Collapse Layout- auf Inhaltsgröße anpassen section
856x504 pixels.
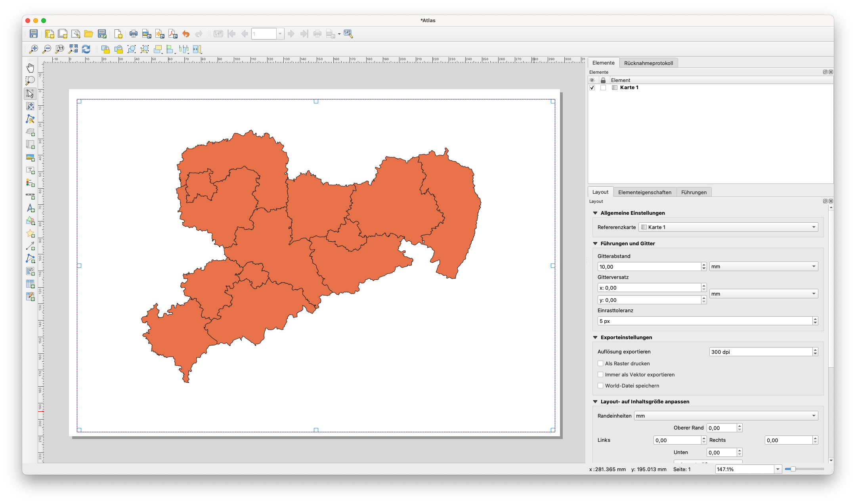point(595,401)
